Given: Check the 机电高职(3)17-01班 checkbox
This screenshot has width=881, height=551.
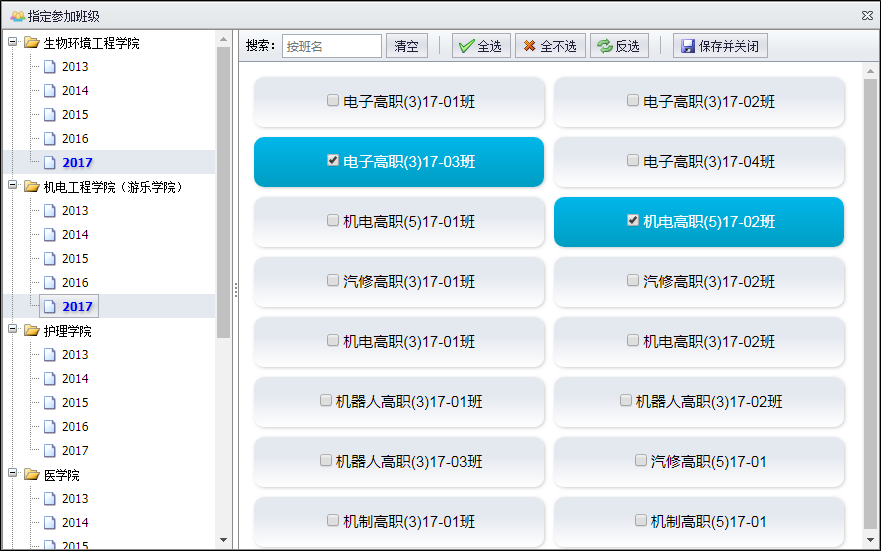Looking at the screenshot, I should pos(333,340).
